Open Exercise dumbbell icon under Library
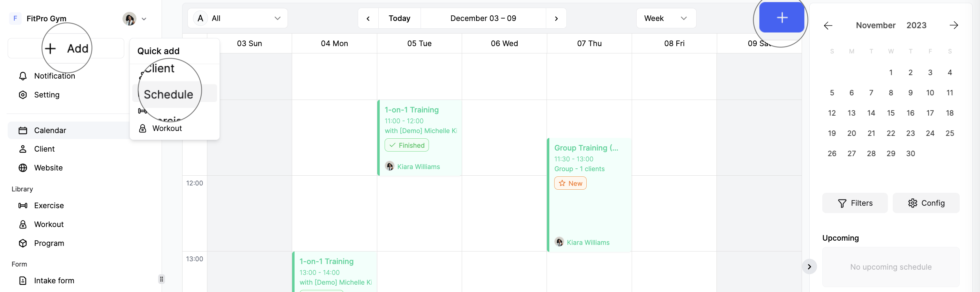This screenshot has width=980, height=292. (x=23, y=206)
